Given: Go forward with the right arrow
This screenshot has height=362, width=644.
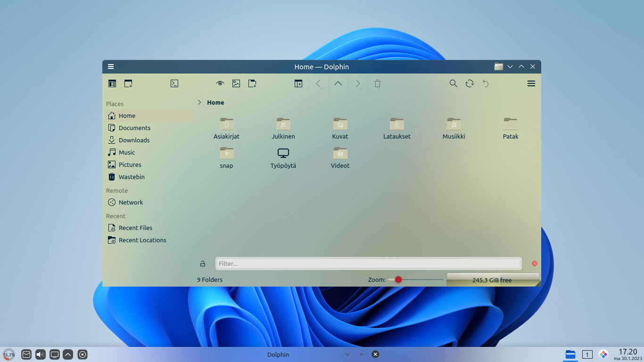Looking at the screenshot, I should tap(358, 83).
